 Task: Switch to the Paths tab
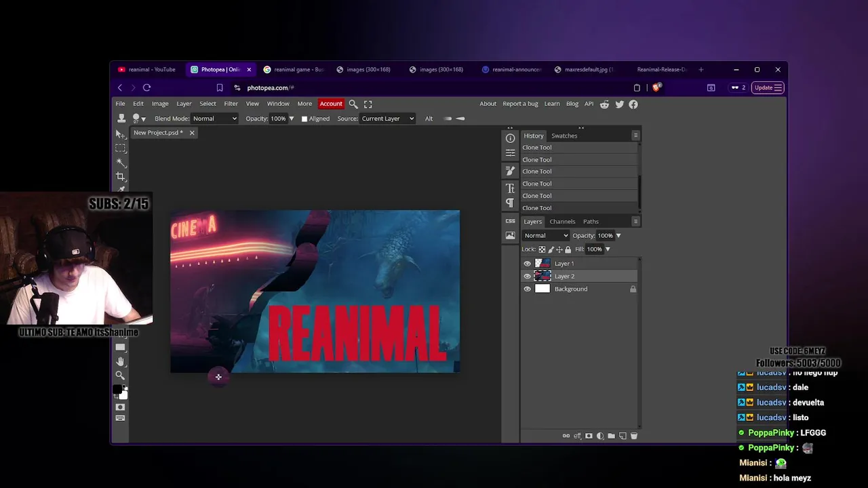591,222
